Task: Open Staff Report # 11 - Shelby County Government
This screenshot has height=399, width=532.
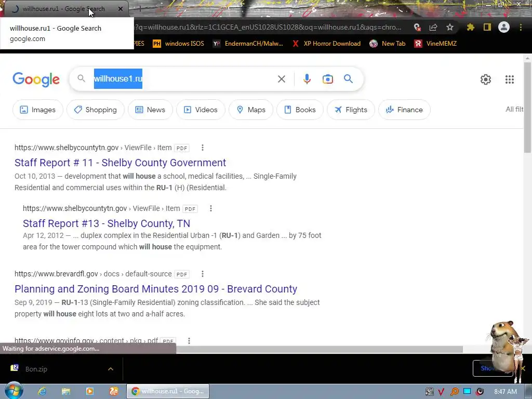Action: pos(120,163)
